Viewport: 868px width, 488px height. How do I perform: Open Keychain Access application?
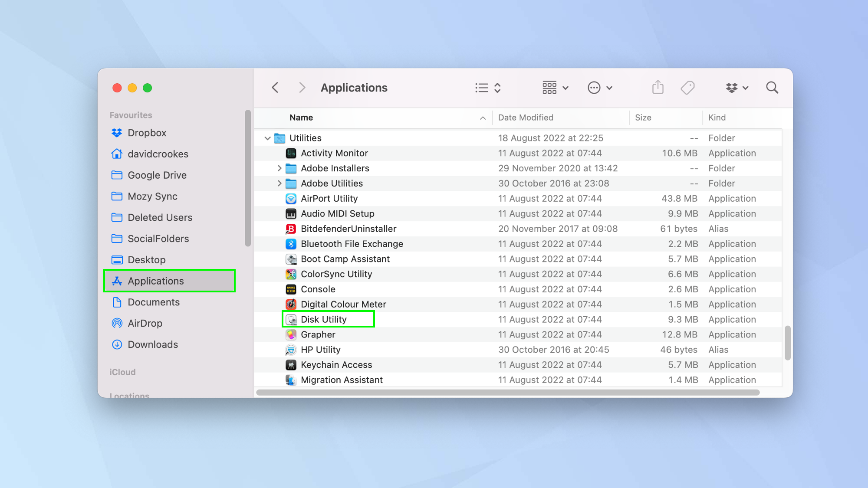pos(335,364)
